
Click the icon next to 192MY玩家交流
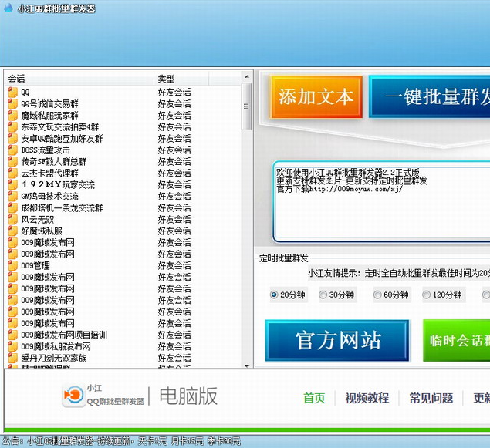[x=12, y=184]
